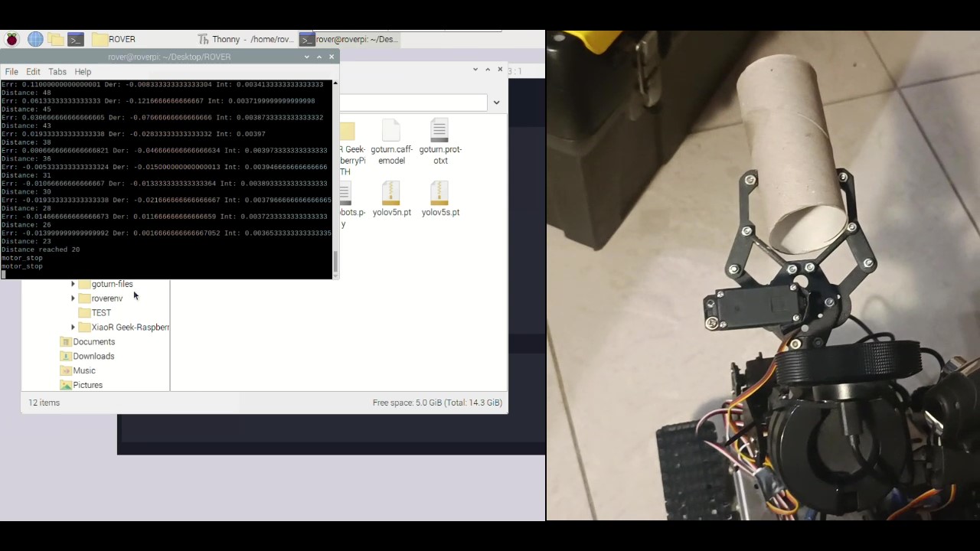The image size is (980, 551).
Task: Select goturn-files in the folder tree
Action: point(112,284)
